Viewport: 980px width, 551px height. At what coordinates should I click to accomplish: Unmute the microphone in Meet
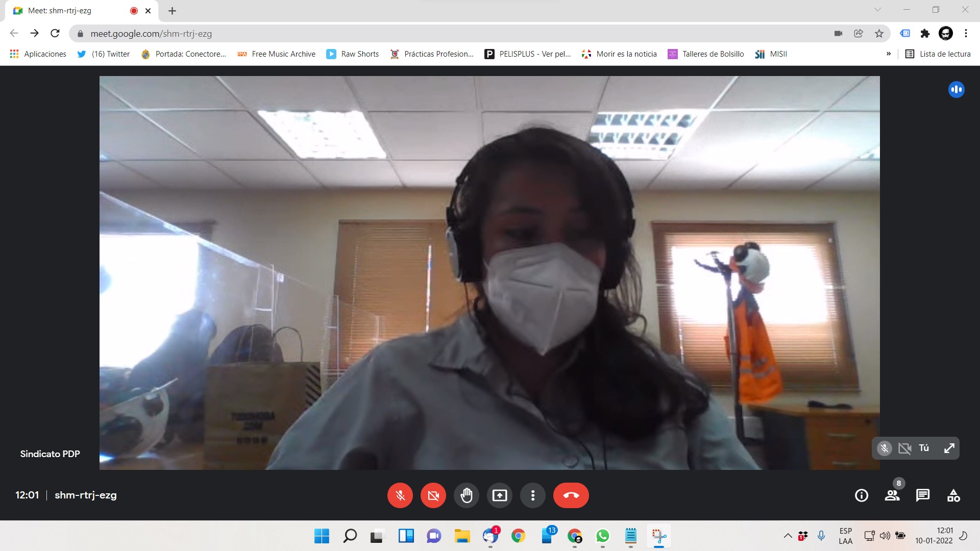click(x=400, y=495)
